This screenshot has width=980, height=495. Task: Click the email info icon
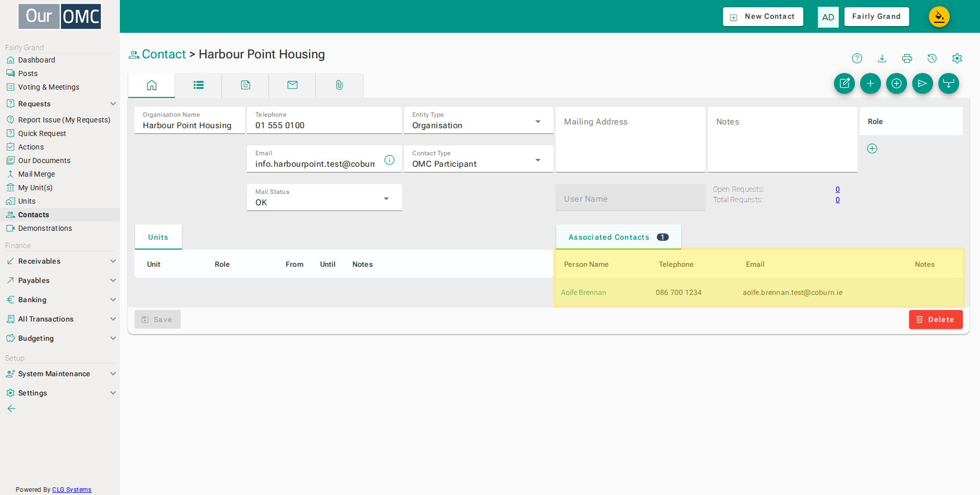coord(389,160)
